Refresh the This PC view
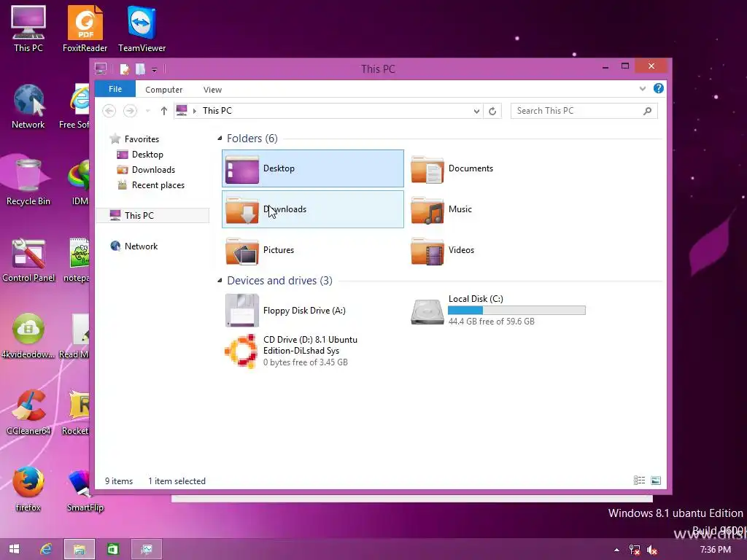Viewport: 747px width, 560px height. point(492,112)
